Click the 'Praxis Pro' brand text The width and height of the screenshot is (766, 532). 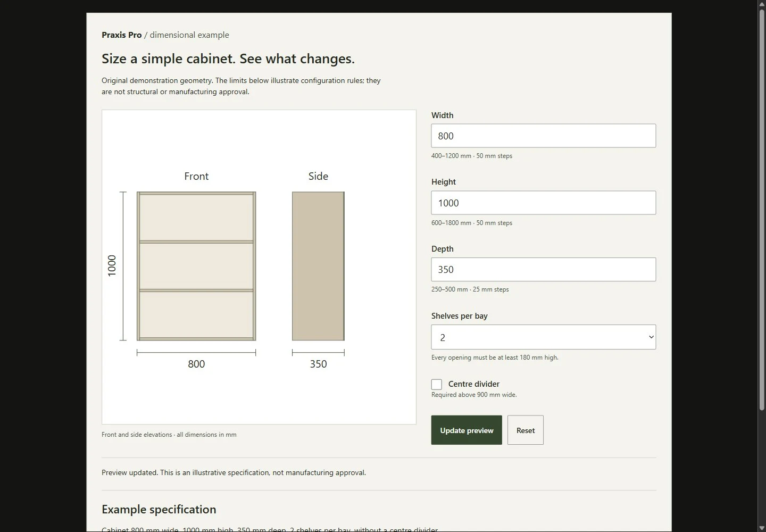click(x=122, y=35)
